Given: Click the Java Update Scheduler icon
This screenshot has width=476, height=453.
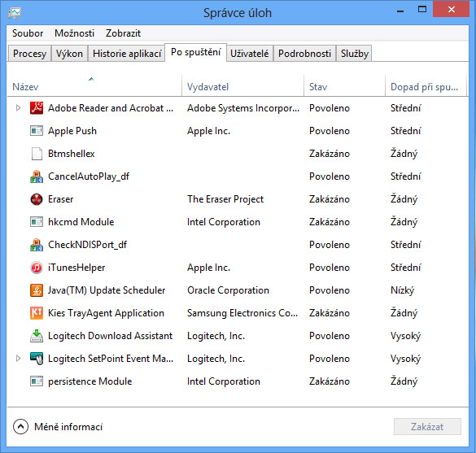Looking at the screenshot, I should tap(37, 290).
